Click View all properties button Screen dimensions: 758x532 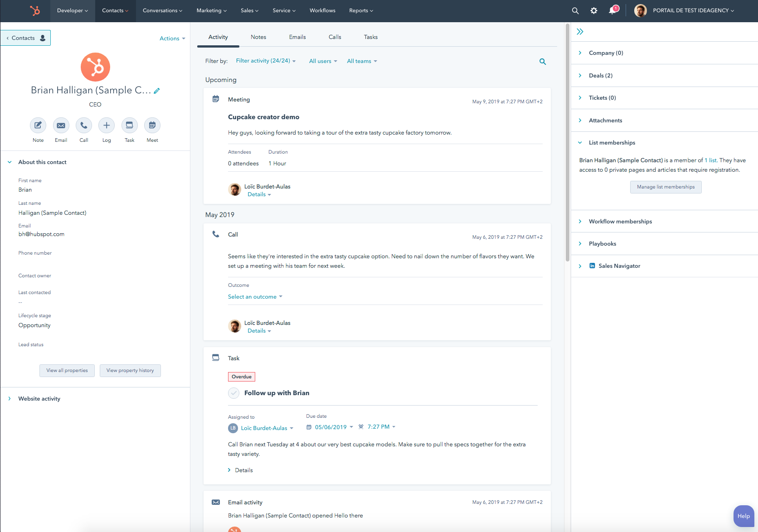67,371
